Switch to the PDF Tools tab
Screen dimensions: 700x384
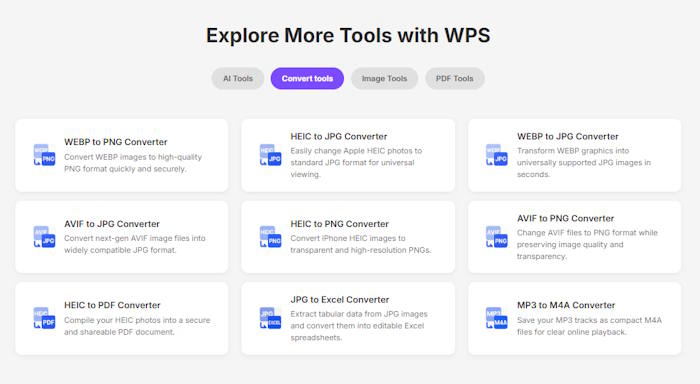[x=454, y=79]
